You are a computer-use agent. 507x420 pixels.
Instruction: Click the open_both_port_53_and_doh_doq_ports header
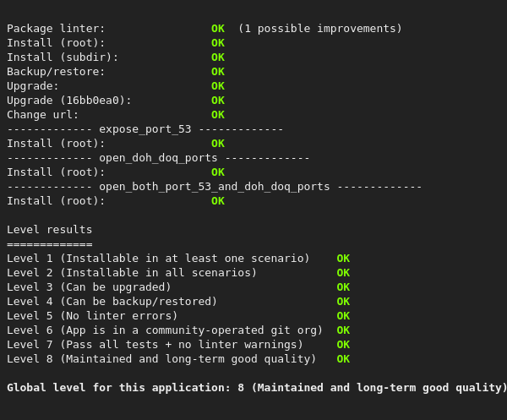pyautogui.click(x=214, y=187)
